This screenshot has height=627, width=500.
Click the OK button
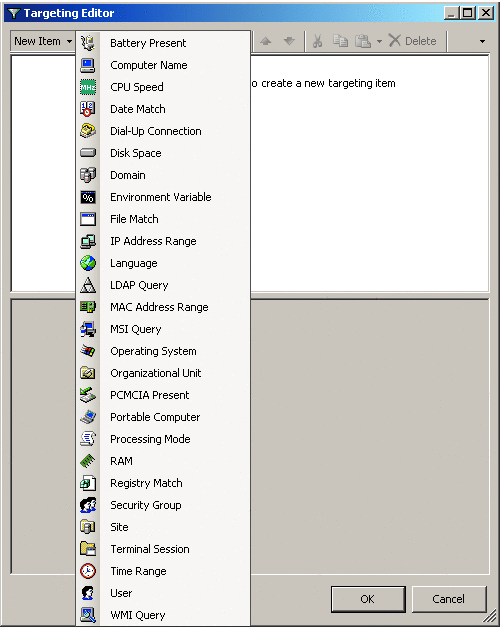(368, 599)
